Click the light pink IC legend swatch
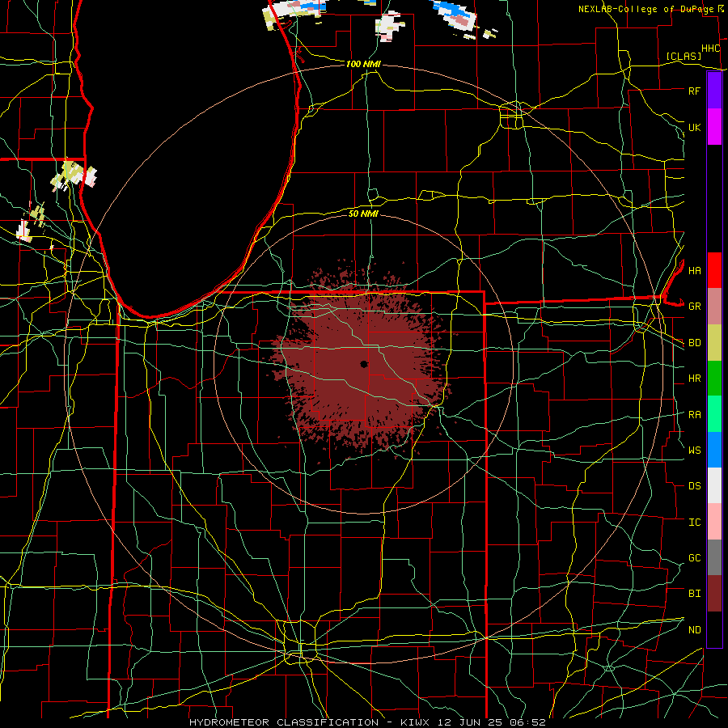The image size is (728, 728). (714, 522)
